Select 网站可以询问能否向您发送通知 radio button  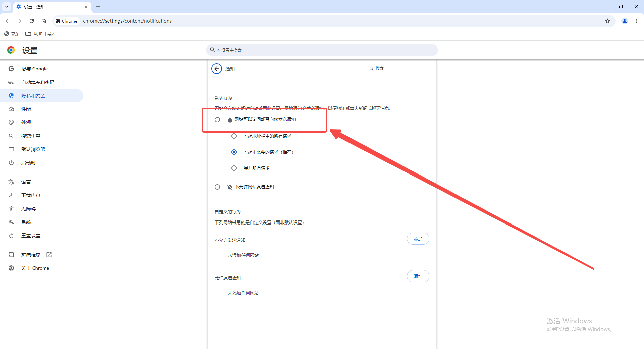point(217,120)
